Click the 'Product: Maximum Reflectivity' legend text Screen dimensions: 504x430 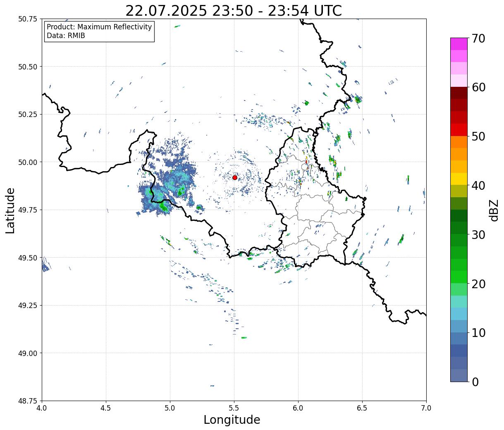pyautogui.click(x=99, y=27)
